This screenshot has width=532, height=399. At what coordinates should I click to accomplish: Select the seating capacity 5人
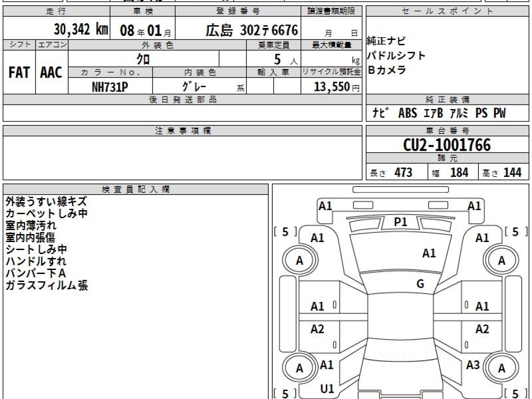tap(286, 59)
